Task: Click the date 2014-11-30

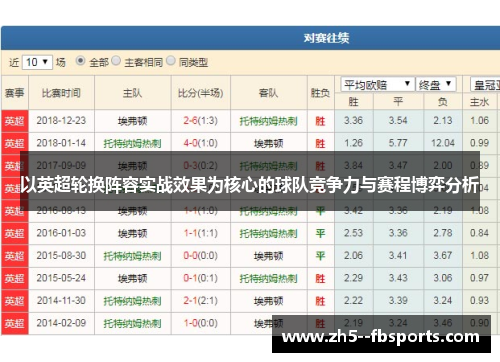Action: [61, 300]
